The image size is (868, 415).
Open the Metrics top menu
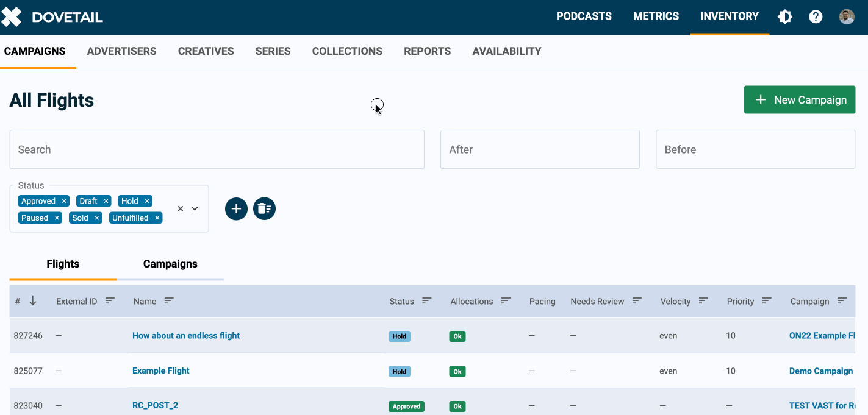tap(656, 16)
